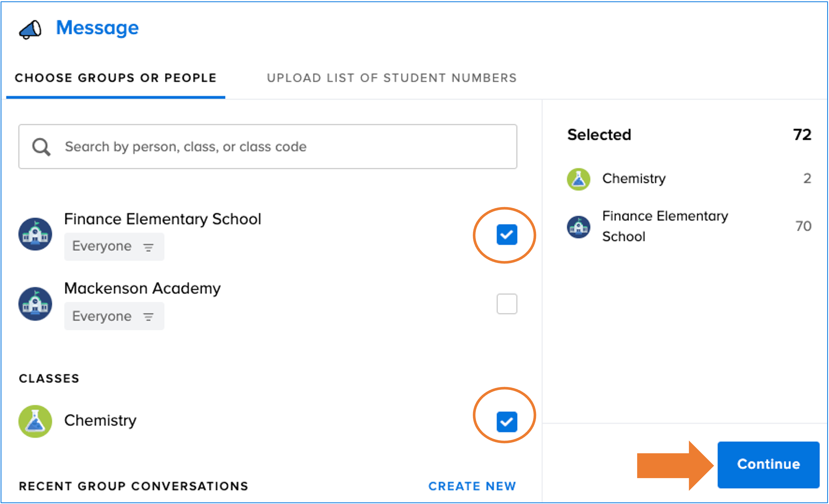Click the search magnifying glass icon
829x504 pixels.
41,147
